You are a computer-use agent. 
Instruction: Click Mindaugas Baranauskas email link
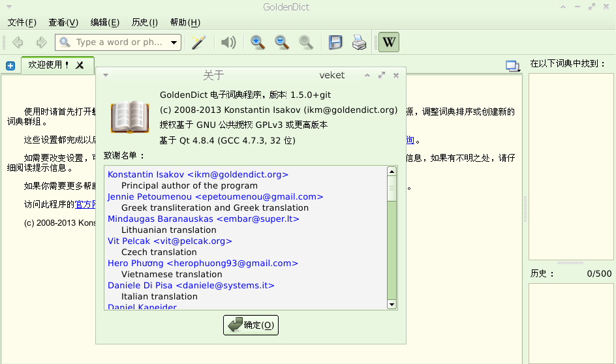pyautogui.click(x=204, y=219)
